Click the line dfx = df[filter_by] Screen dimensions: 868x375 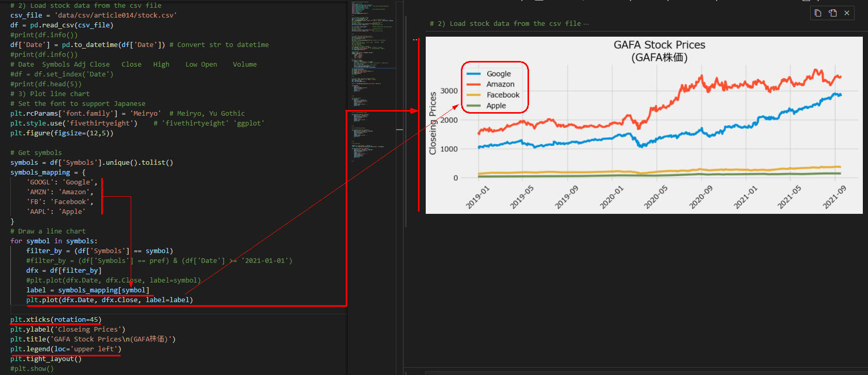coord(64,271)
